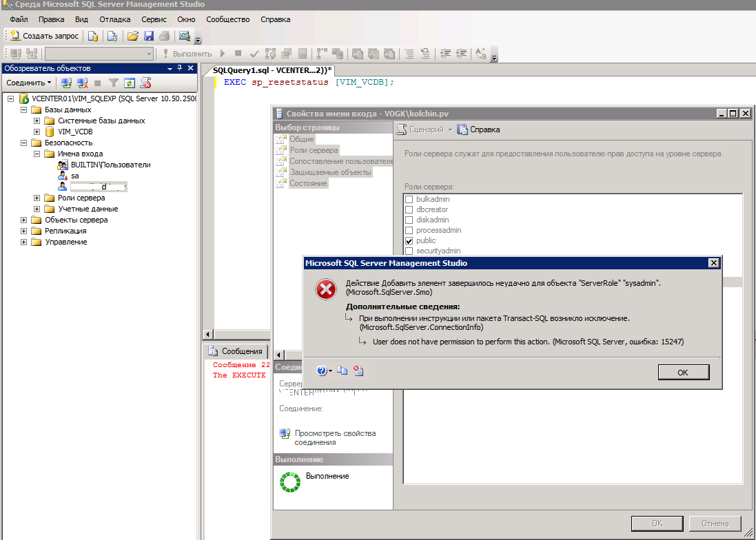Click the new file icon beside Создать запрос
The height and width of the screenshot is (540, 756).
click(x=93, y=36)
